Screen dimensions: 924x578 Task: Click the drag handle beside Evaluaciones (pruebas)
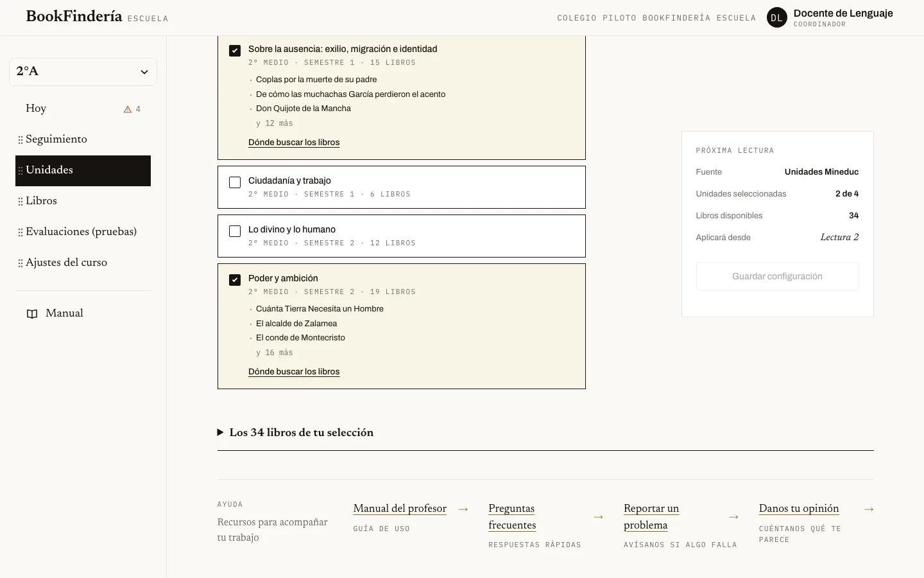coord(21,232)
